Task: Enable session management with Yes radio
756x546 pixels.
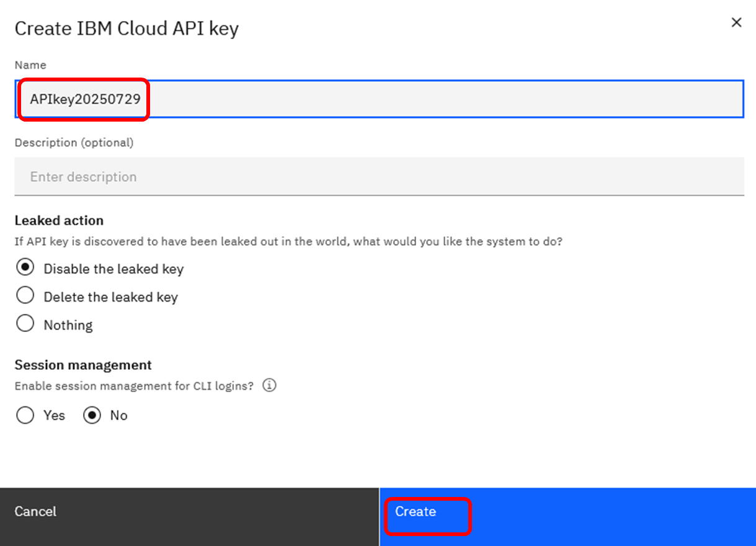Action: coord(25,415)
